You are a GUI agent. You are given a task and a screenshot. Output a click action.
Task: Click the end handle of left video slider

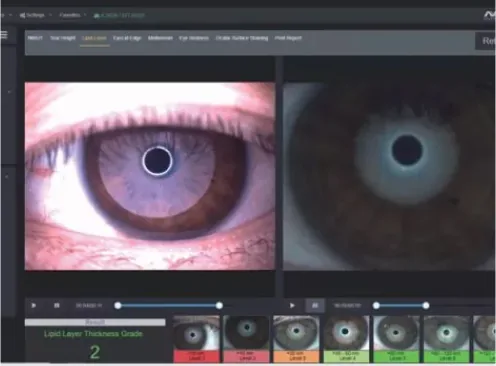click(x=219, y=305)
